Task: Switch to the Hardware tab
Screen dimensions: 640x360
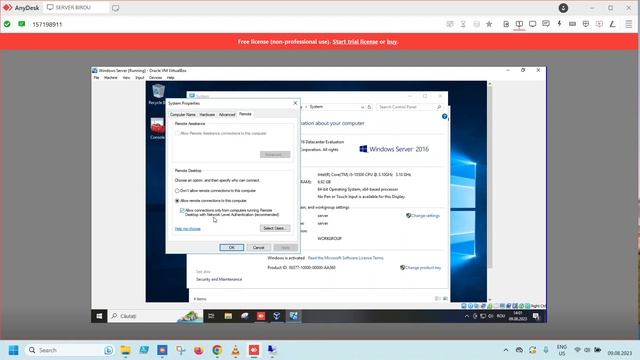Action: [x=207, y=115]
